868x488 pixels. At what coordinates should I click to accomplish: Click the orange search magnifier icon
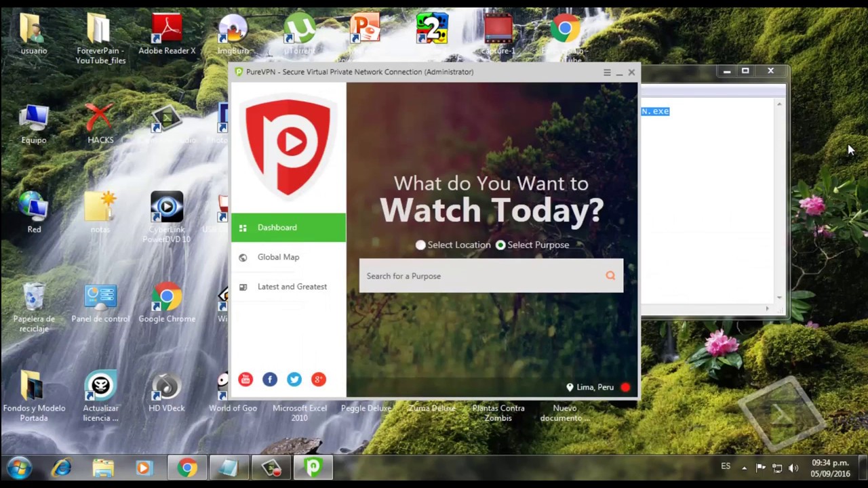(x=610, y=276)
